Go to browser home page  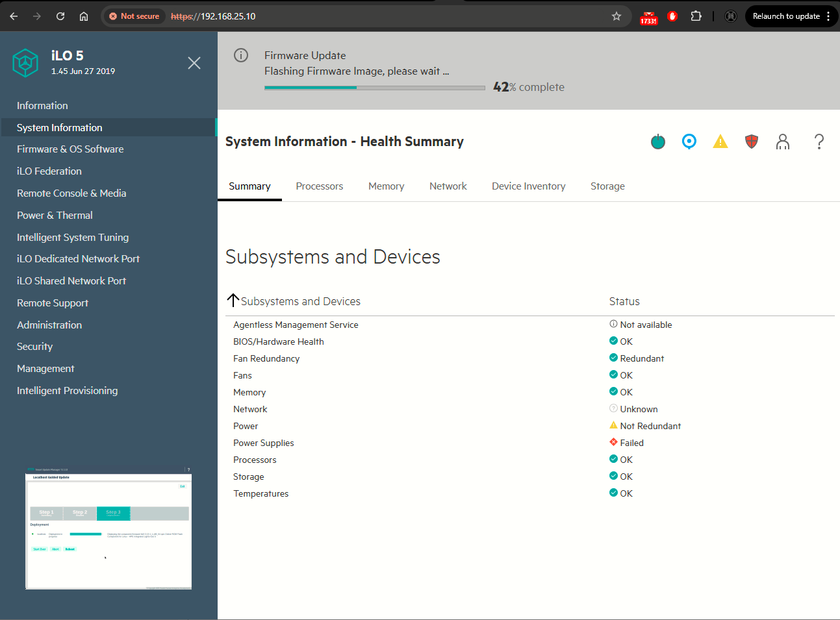click(84, 16)
